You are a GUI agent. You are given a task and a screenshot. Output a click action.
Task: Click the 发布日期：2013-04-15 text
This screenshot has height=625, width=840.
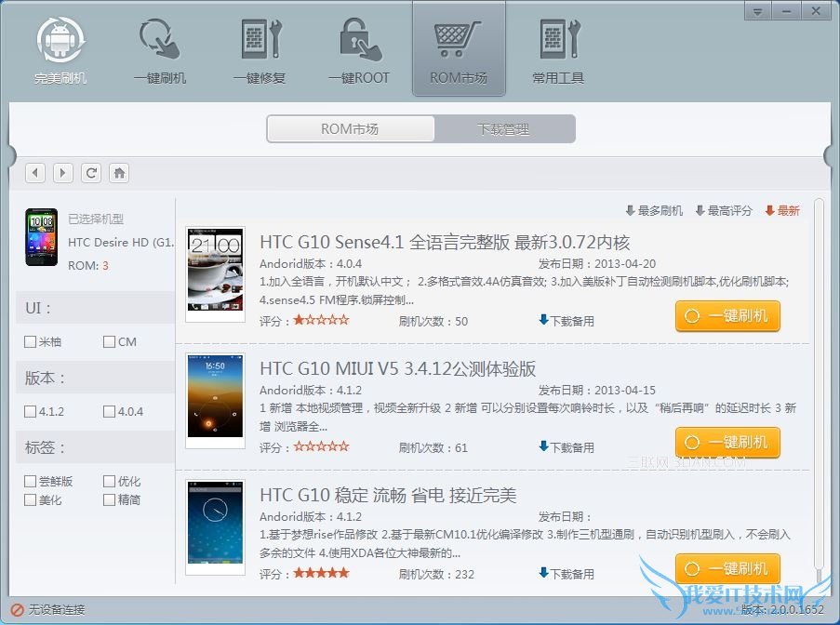(x=597, y=390)
